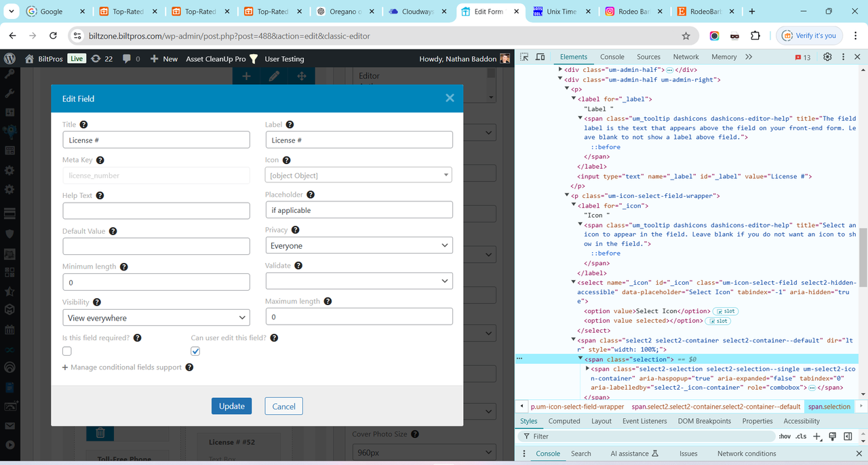Click the trash icon behind the dialog
Screen dimensions: 868x465
pyautogui.click(x=100, y=432)
